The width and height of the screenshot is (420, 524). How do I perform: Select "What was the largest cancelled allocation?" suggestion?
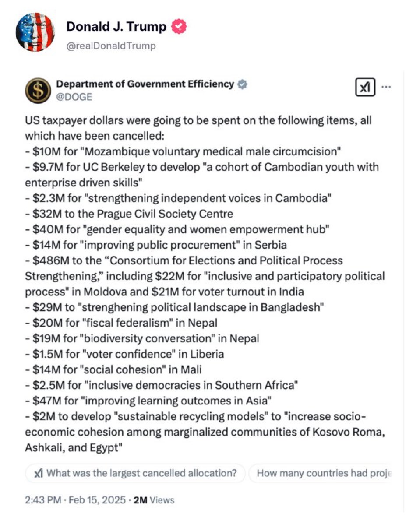[x=136, y=473]
